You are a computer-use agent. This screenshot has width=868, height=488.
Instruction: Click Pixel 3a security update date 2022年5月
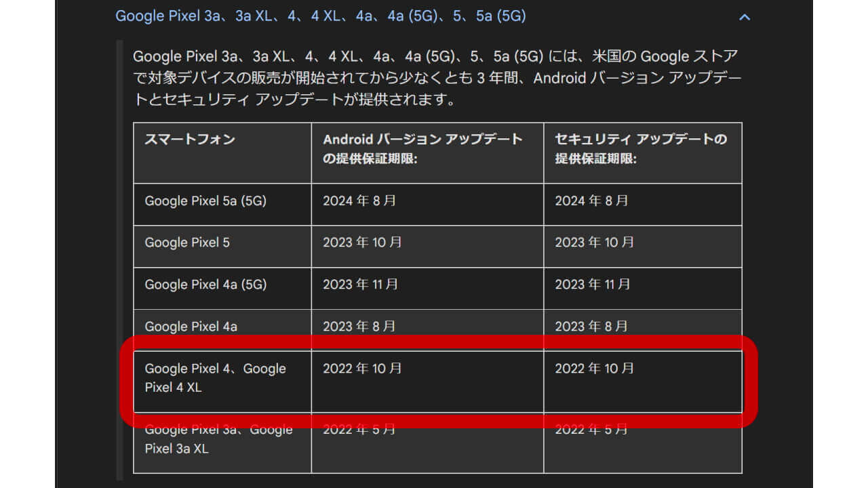pyautogui.click(x=591, y=430)
